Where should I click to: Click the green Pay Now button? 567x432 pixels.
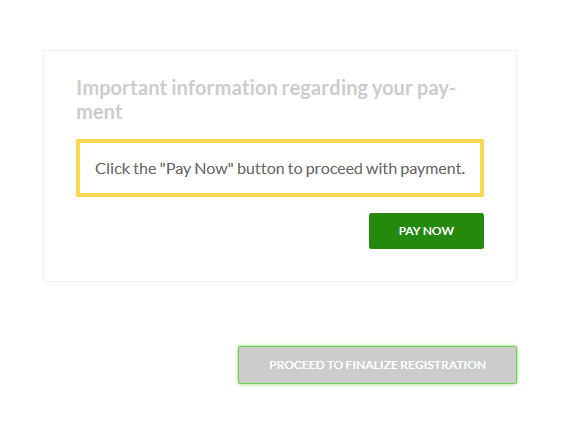(426, 231)
